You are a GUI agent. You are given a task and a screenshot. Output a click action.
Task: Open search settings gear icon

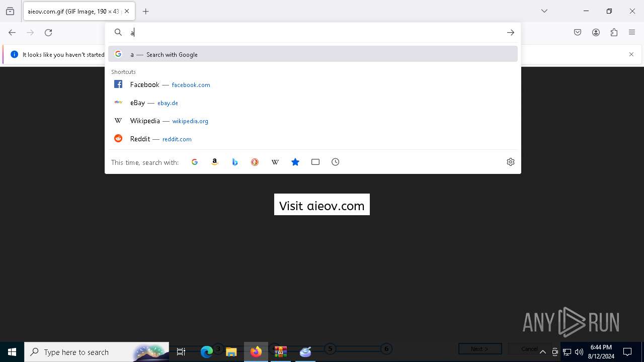(511, 162)
